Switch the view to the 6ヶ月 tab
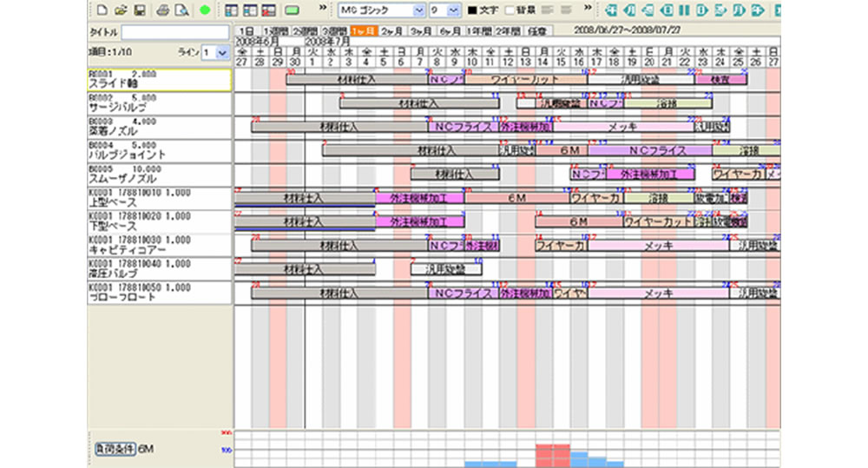Image resolution: width=868 pixels, height=468 pixels. pyautogui.click(x=450, y=31)
